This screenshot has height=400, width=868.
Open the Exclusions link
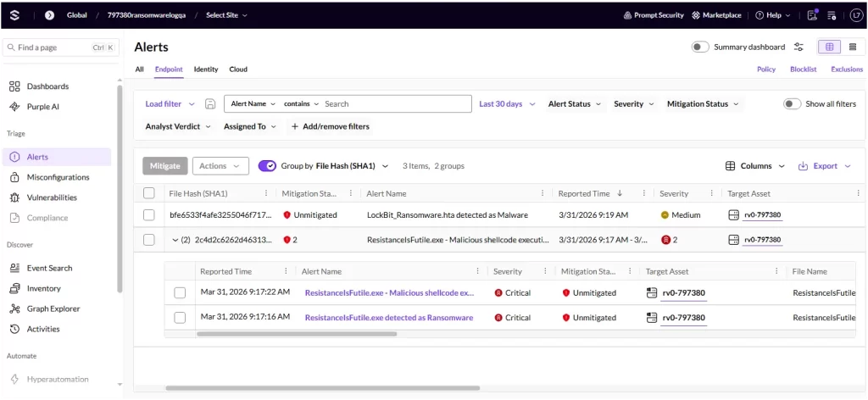tap(847, 69)
